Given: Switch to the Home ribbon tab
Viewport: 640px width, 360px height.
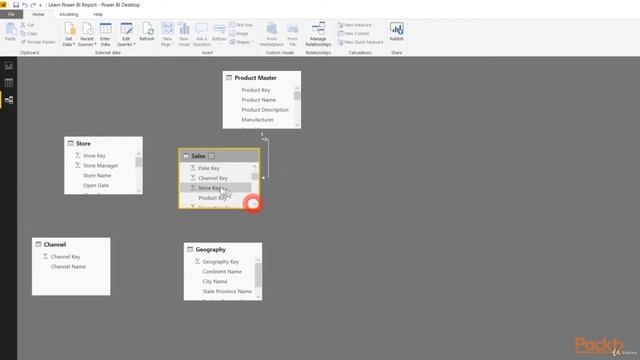Looking at the screenshot, I should [38, 14].
